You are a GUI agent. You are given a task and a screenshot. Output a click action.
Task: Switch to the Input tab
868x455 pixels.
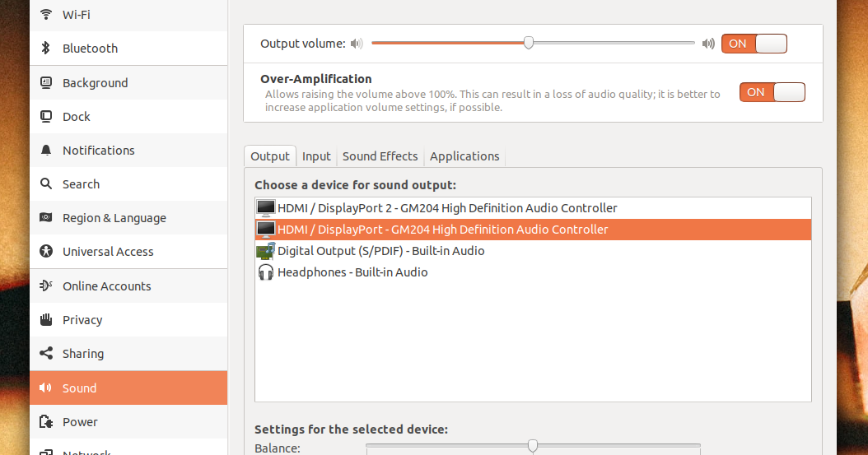pyautogui.click(x=316, y=156)
